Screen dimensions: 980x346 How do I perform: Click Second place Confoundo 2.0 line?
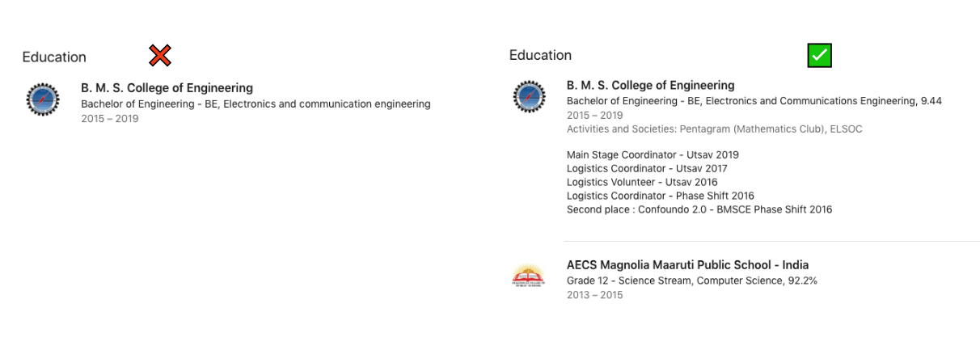[699, 209]
